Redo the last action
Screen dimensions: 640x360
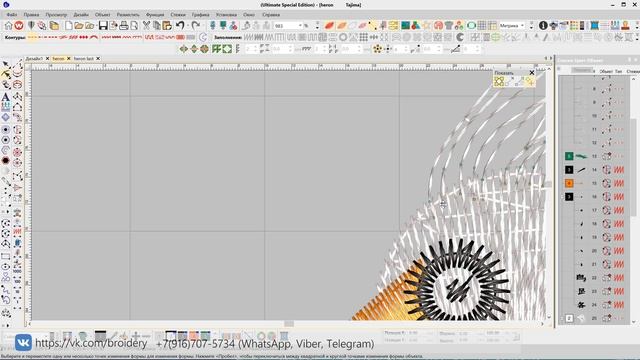point(196,26)
